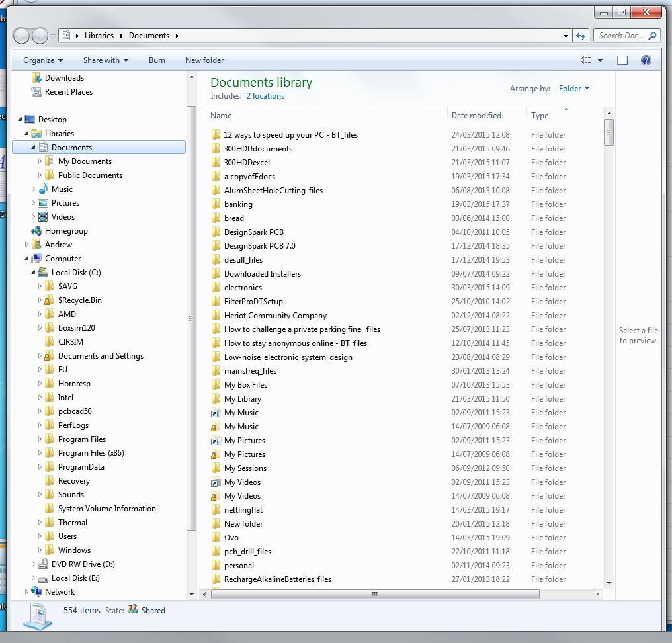Viewport: 672px width, 643px height.
Task: Collapse the Local Disk (C:) node
Action: [x=33, y=272]
